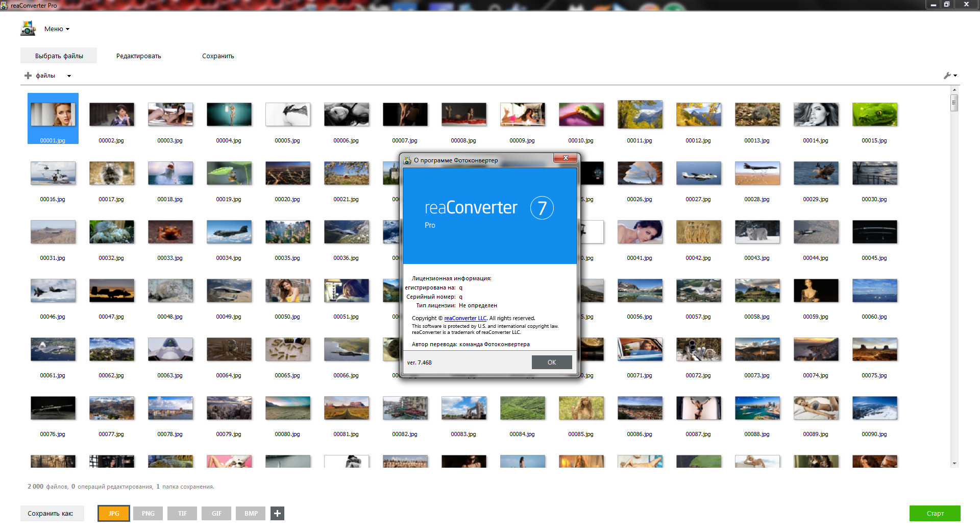Click the 2 000 файлов status text
The height and width of the screenshot is (531, 980).
(x=47, y=487)
